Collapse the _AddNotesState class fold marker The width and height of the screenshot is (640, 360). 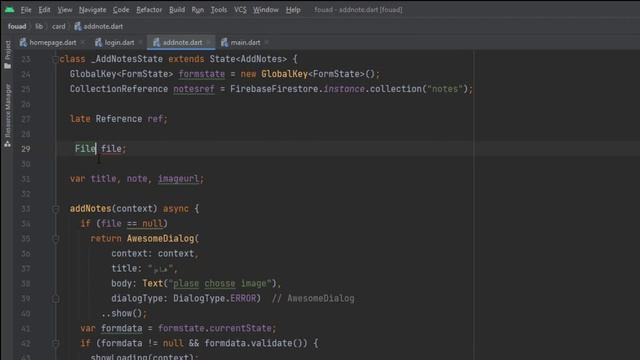55,60
